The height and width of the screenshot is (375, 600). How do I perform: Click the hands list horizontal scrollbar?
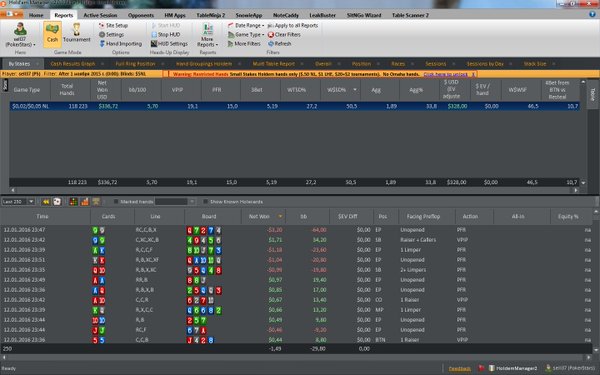296,357
